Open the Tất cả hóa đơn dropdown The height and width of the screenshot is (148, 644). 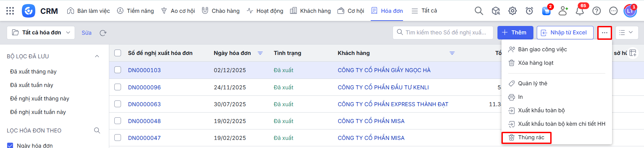pyautogui.click(x=41, y=33)
